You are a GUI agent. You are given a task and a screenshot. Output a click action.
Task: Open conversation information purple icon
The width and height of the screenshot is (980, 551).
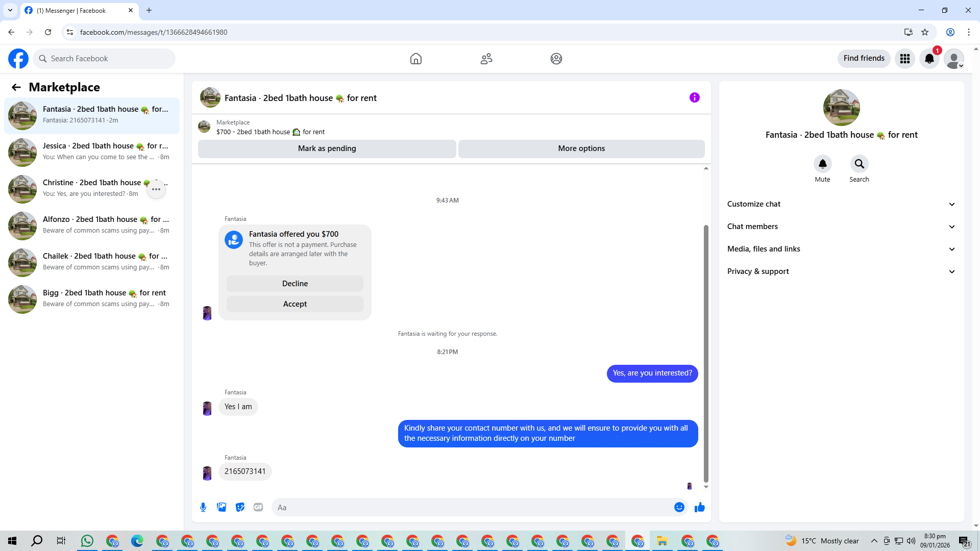pyautogui.click(x=695, y=97)
